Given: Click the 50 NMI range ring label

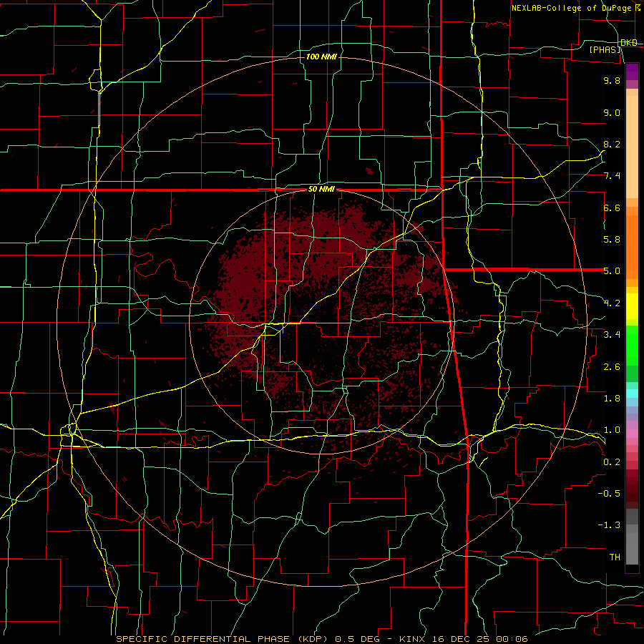Looking at the screenshot, I should 321,190.
